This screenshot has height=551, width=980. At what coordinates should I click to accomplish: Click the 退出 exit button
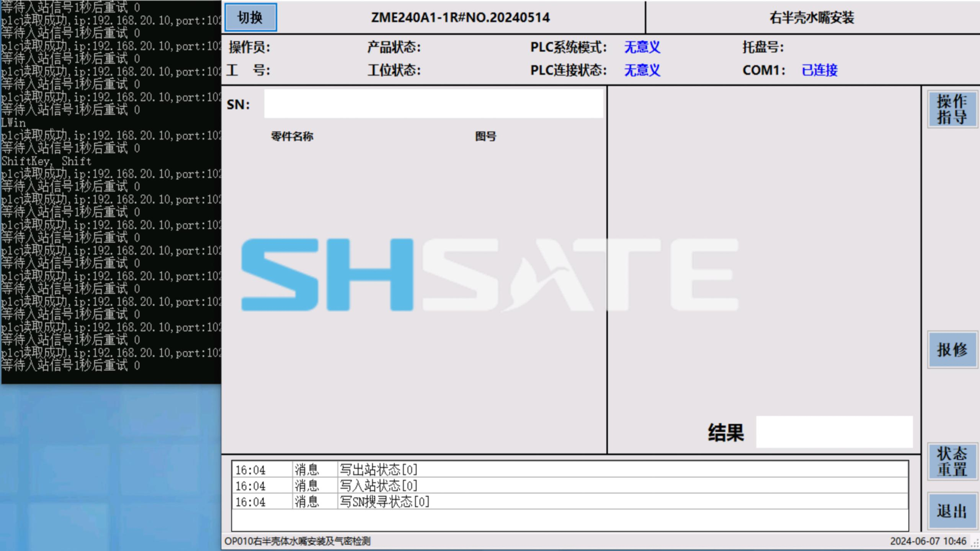952,511
